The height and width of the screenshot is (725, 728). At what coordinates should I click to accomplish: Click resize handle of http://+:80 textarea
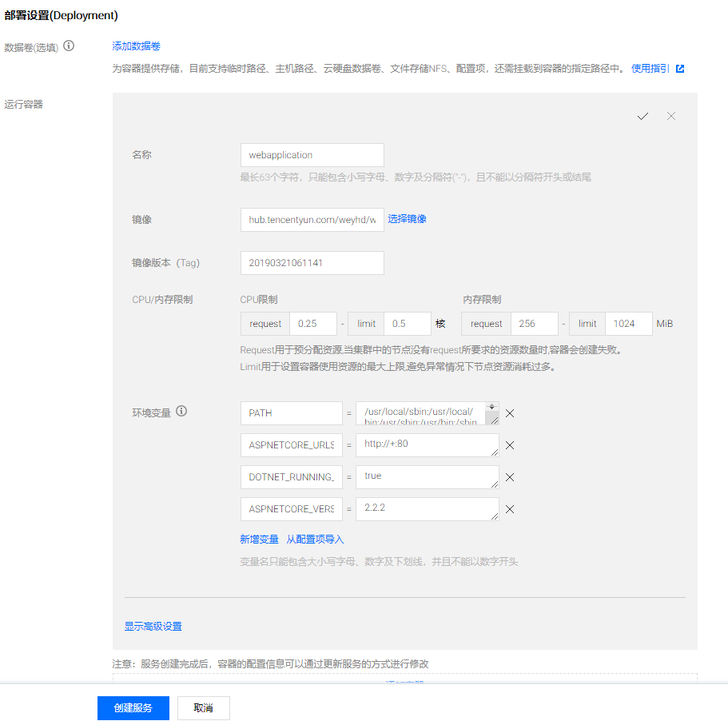(x=495, y=452)
